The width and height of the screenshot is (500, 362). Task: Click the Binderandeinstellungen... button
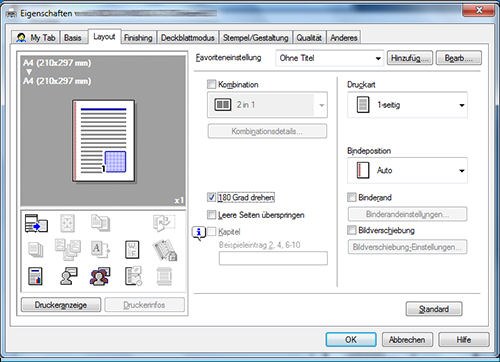[x=407, y=214]
